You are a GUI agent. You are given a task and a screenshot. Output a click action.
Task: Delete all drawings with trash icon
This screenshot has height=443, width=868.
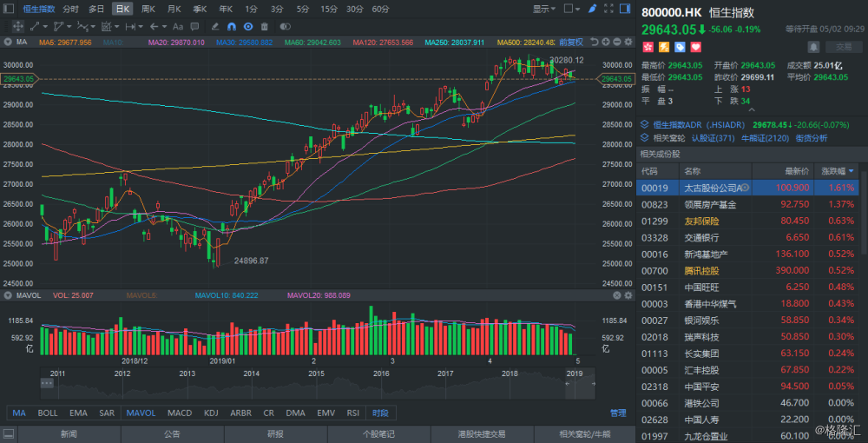click(265, 26)
